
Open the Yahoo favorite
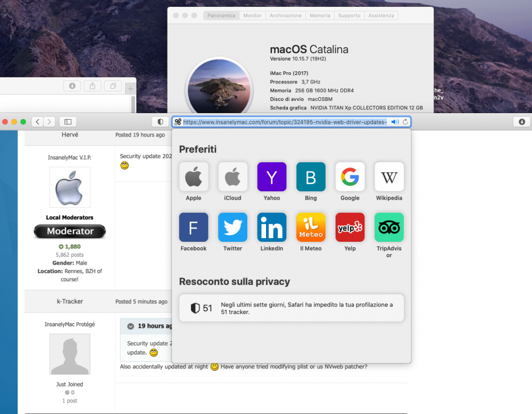click(x=272, y=176)
